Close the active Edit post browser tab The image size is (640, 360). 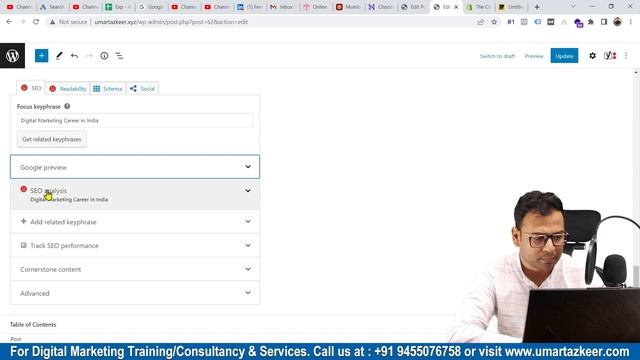click(x=456, y=7)
